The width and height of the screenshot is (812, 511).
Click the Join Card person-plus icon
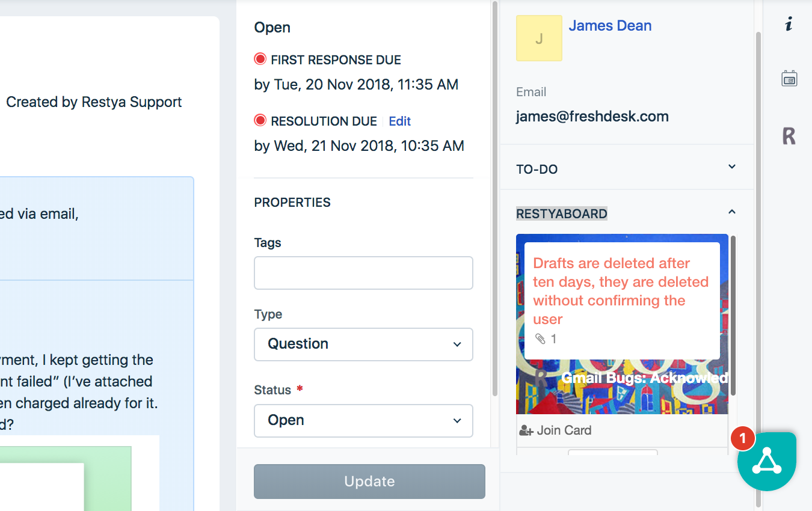click(526, 430)
